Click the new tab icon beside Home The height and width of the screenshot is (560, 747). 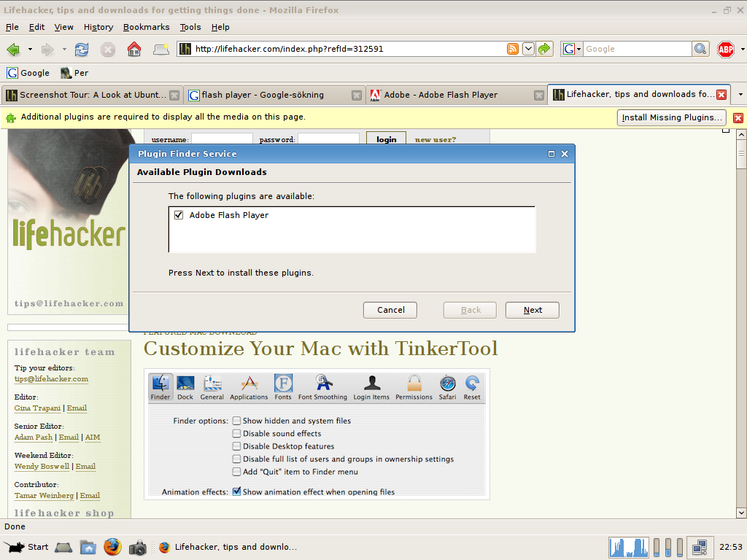click(161, 49)
